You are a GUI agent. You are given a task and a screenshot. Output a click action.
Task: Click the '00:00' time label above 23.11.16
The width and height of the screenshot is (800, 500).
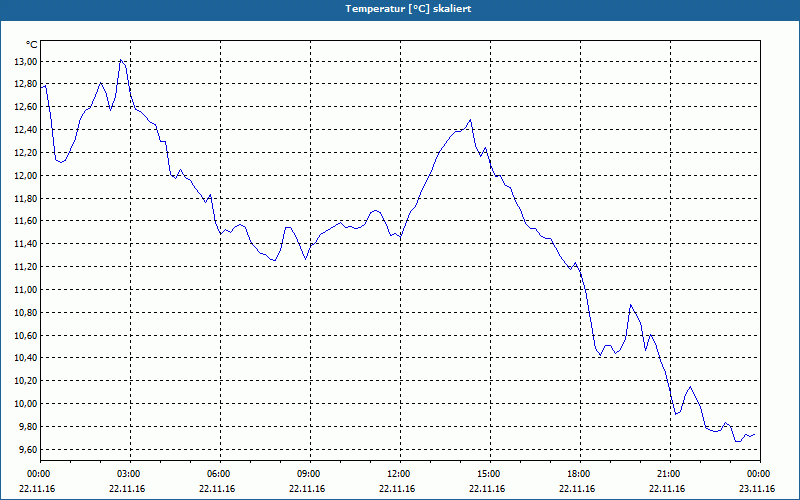757,474
